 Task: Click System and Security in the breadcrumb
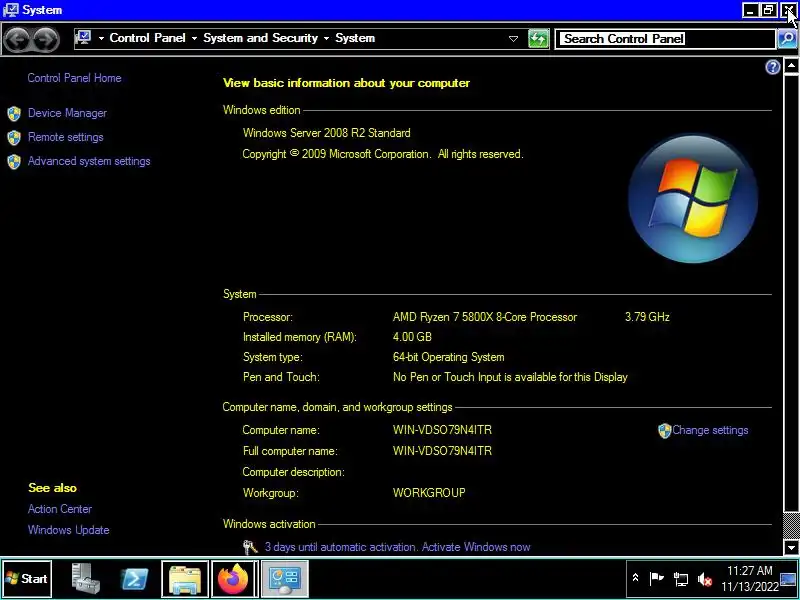point(260,38)
